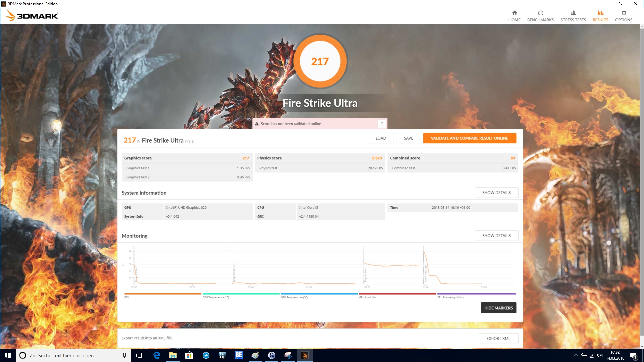Image resolution: width=644 pixels, height=362 pixels.
Task: Toggle Hide Markers on monitoring chart
Action: [x=498, y=308]
